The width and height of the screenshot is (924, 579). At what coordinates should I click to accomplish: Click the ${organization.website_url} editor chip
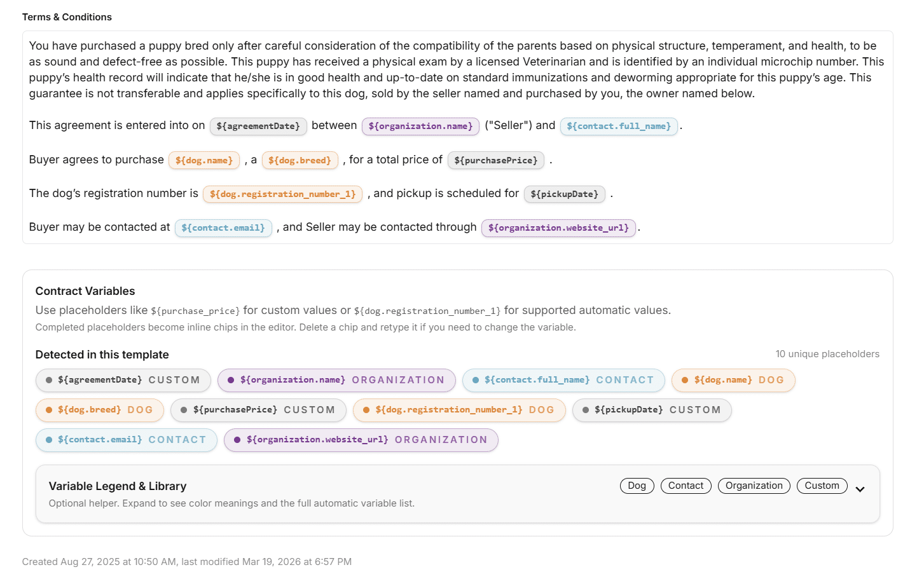(558, 228)
